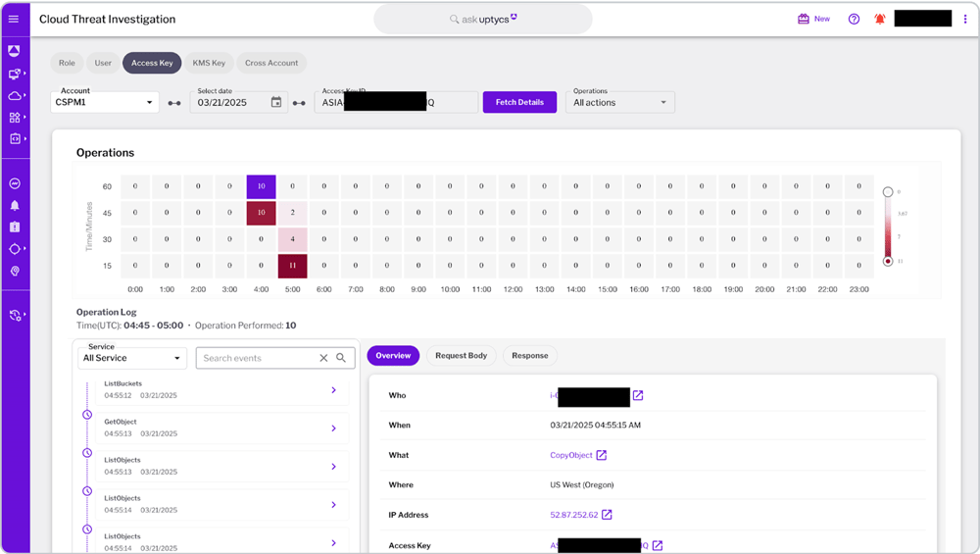Viewport: 980px width, 554px height.
Task: Show the Overview tab
Action: pos(393,355)
